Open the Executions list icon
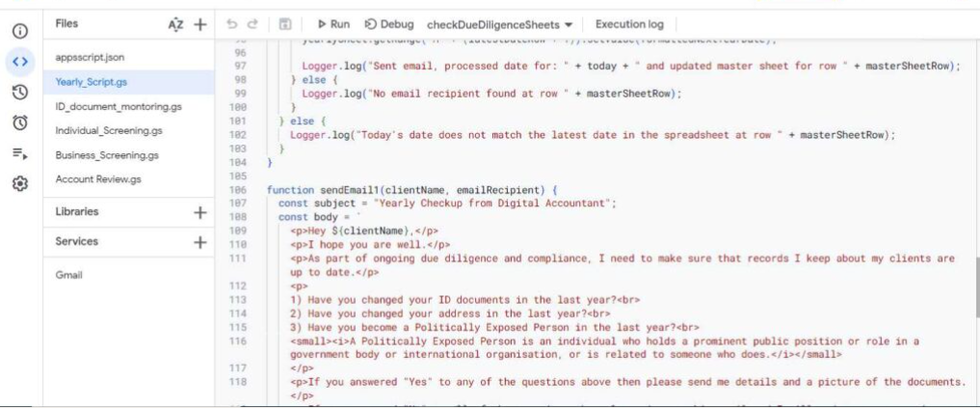Viewport: 980px width, 408px height. 19,152
